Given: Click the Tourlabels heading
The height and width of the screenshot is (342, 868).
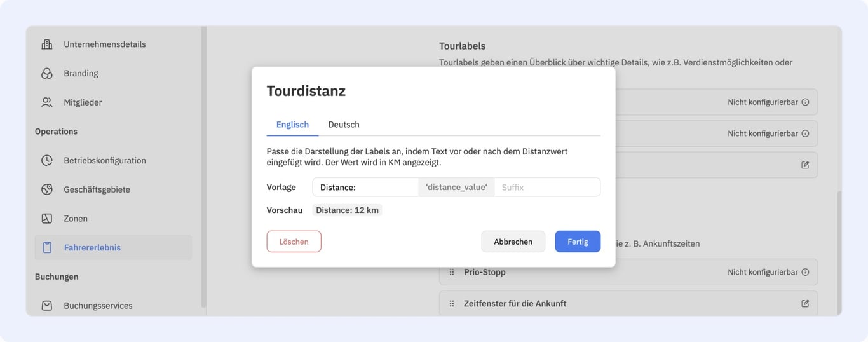Looking at the screenshot, I should click(x=462, y=46).
